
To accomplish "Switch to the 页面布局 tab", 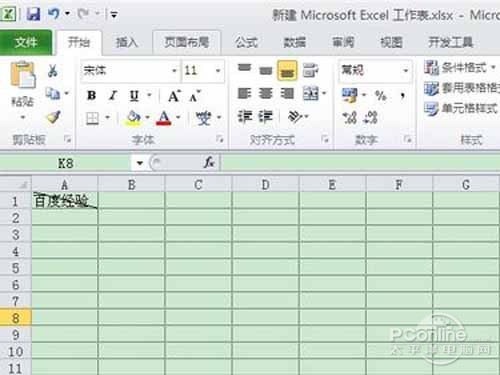I will click(x=186, y=42).
